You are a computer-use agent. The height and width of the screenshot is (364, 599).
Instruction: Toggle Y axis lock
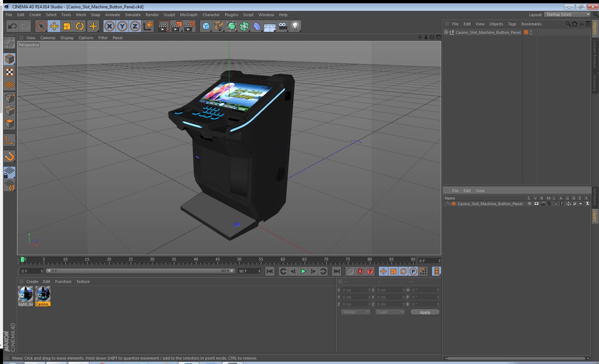122,26
